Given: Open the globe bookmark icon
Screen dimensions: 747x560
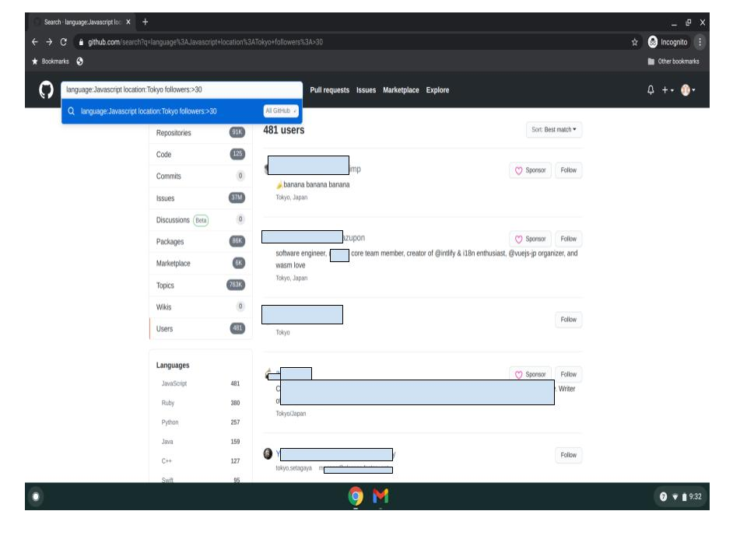Looking at the screenshot, I should 79,61.
